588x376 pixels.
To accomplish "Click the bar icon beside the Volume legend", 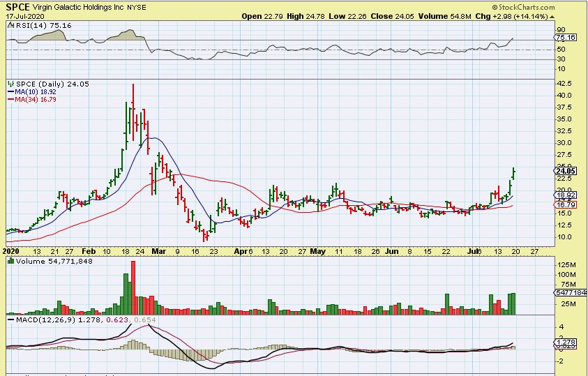I will click(x=11, y=261).
